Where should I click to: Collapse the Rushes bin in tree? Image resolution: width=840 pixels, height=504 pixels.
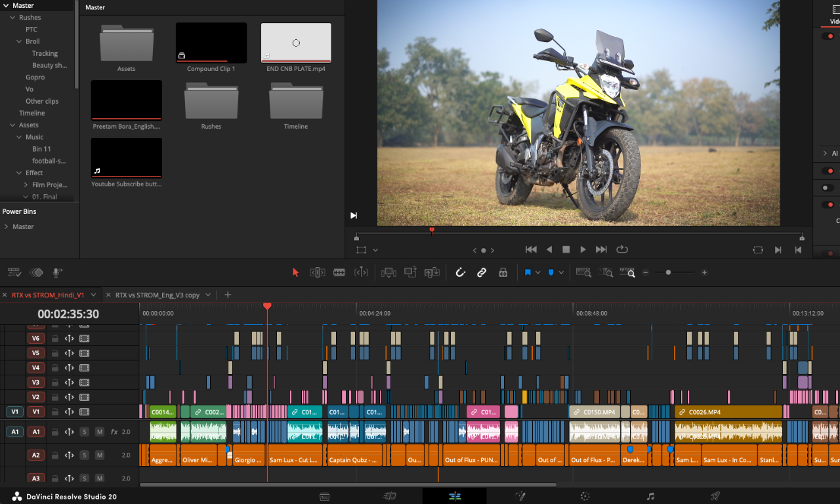[12, 18]
